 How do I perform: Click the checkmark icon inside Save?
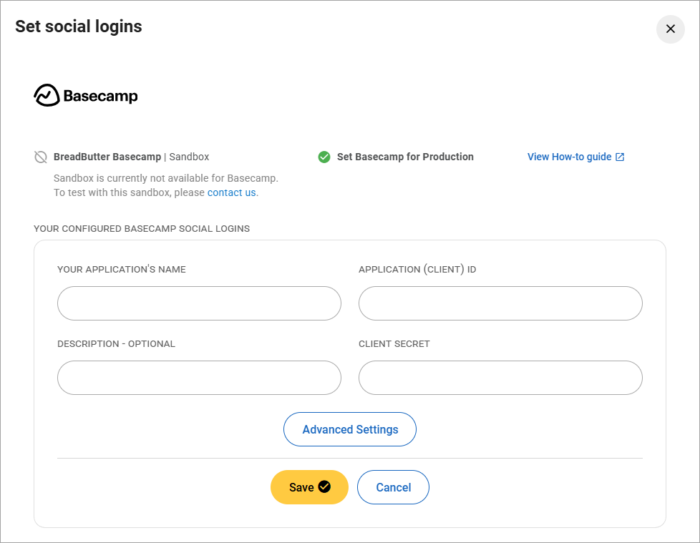[x=324, y=487]
